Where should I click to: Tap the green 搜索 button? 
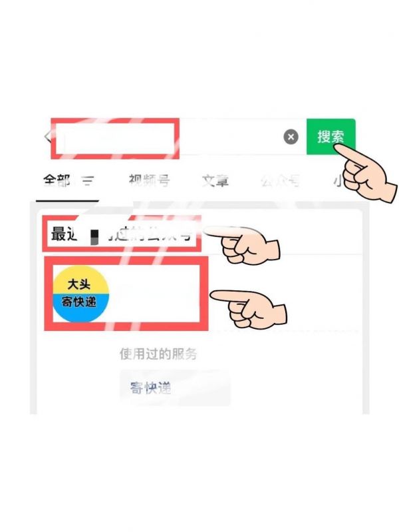tap(331, 136)
